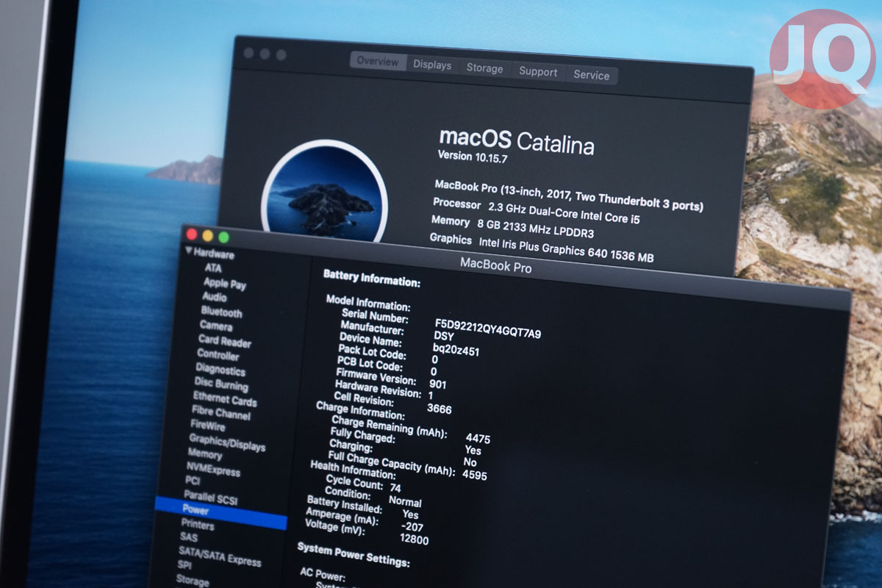Click the PCB Lot Code label
Viewport: 882px width, 588px height.
pyautogui.click(x=369, y=365)
